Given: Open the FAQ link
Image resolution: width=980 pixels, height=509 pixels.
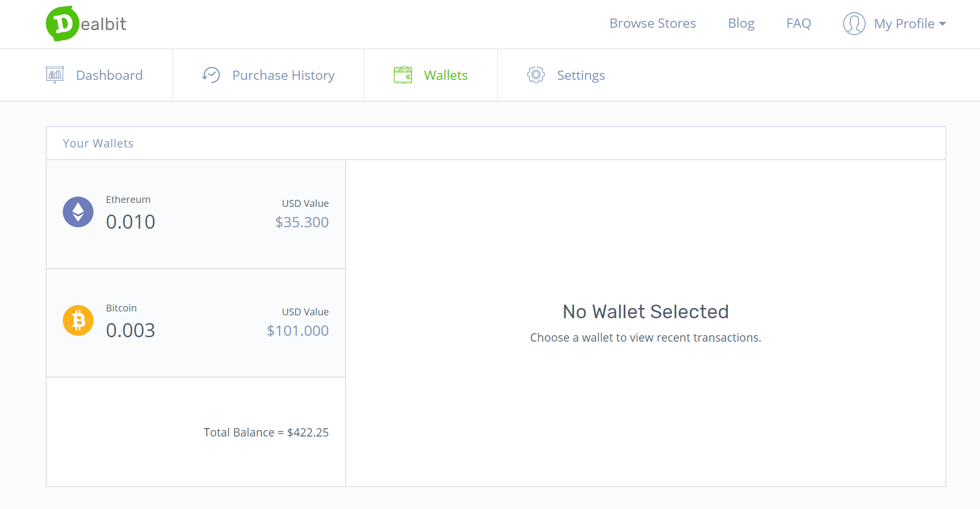Looking at the screenshot, I should pos(798,23).
